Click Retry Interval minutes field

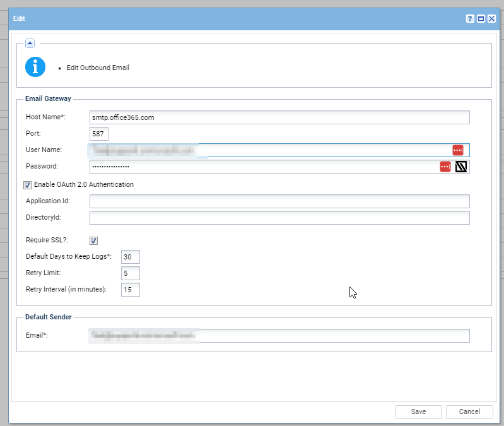click(131, 290)
